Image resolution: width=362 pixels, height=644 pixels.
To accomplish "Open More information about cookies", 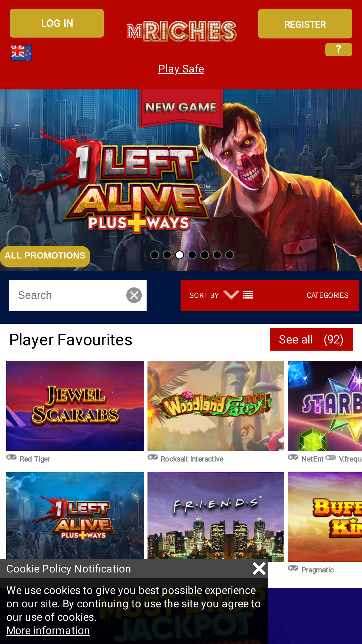I will tap(48, 630).
